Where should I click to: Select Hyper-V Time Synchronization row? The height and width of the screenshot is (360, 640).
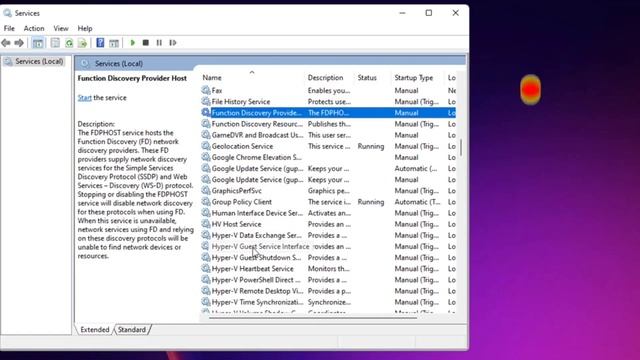[x=328, y=302]
